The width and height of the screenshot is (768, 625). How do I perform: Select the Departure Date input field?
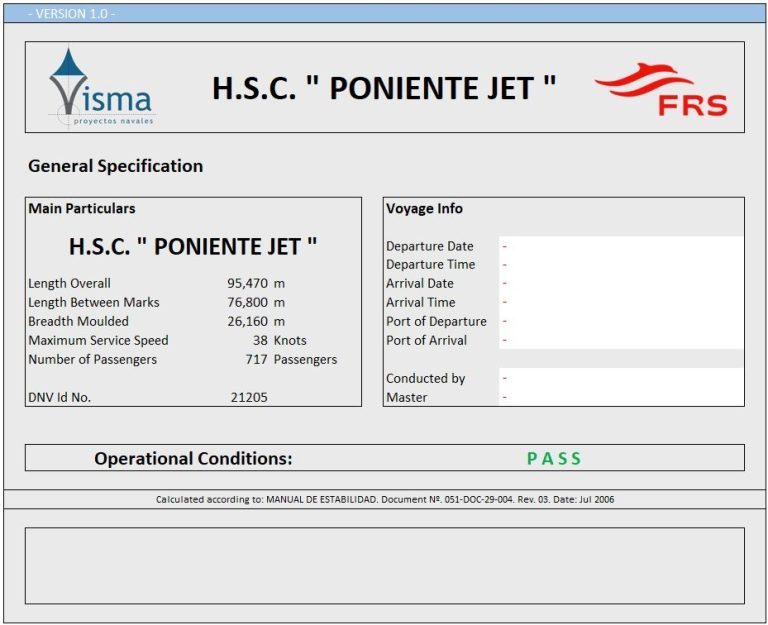[621, 246]
